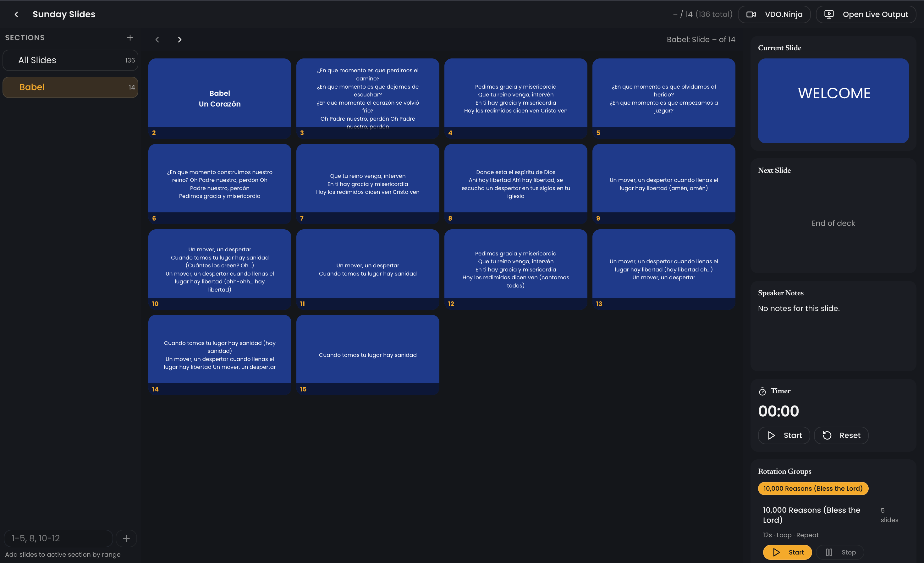The width and height of the screenshot is (924, 563).
Task: Click the back arrow beside Sunday Slides
Action: tap(16, 14)
